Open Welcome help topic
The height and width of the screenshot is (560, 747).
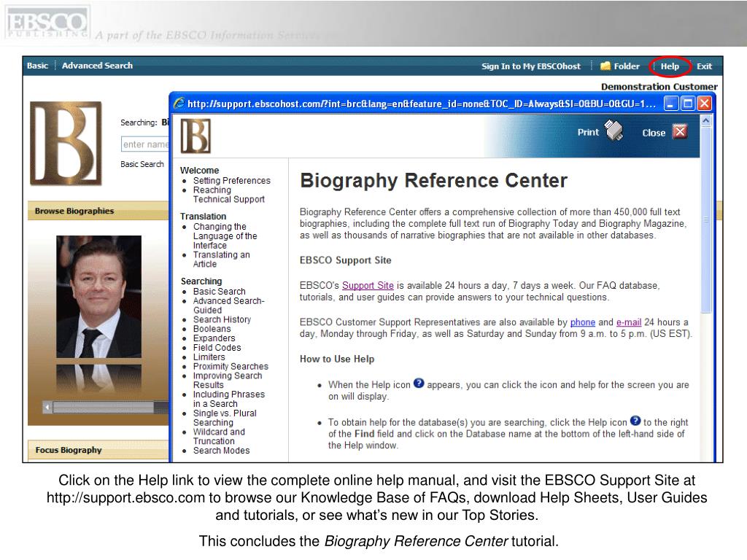click(200, 170)
